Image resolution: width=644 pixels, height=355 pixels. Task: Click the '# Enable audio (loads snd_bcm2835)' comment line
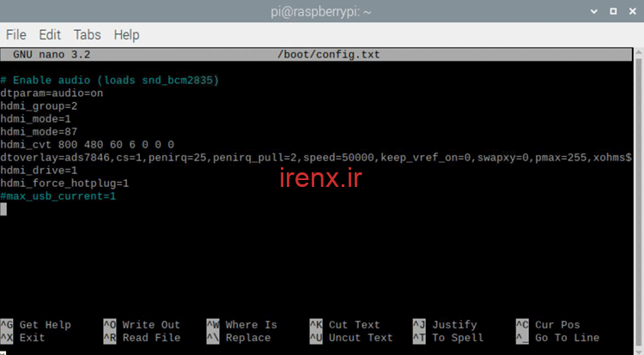(x=110, y=81)
